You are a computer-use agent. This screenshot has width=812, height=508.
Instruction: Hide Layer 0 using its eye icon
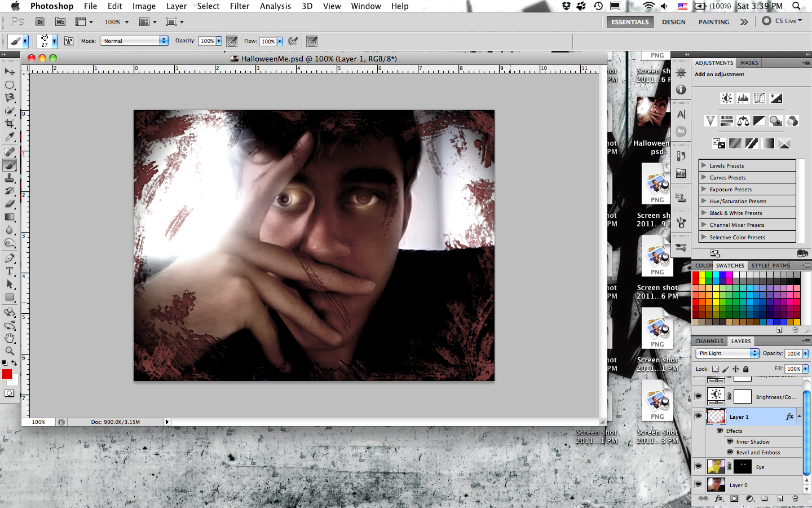(698, 484)
